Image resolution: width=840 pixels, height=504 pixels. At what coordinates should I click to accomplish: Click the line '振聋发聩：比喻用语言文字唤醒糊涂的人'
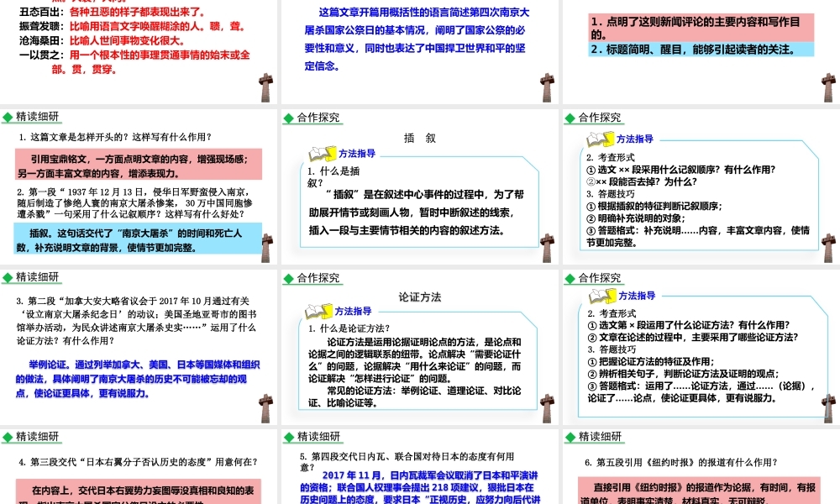click(133, 26)
